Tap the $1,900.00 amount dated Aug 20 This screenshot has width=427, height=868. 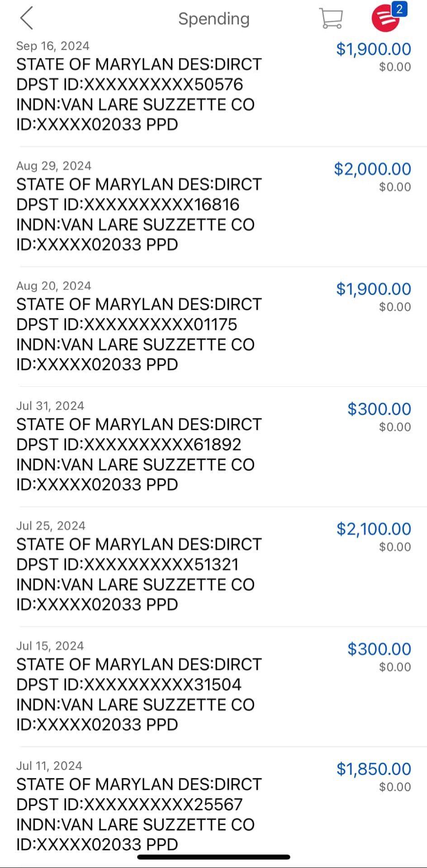pyautogui.click(x=373, y=289)
